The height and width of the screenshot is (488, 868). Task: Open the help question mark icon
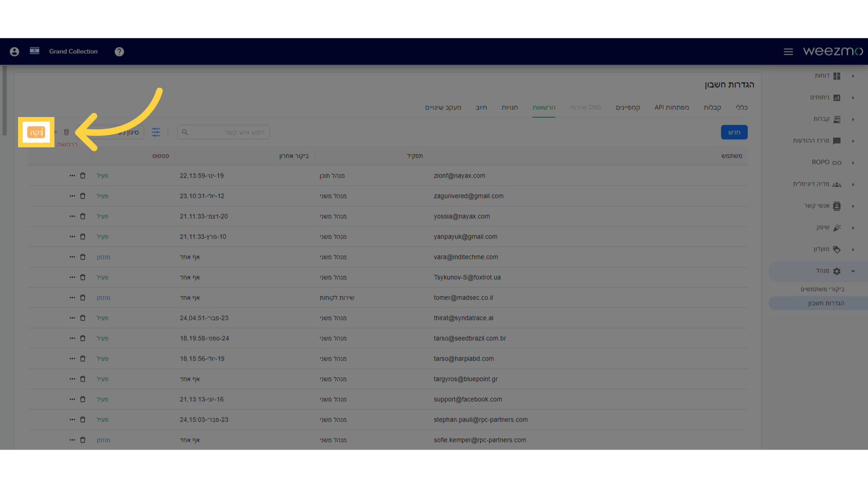click(x=119, y=52)
